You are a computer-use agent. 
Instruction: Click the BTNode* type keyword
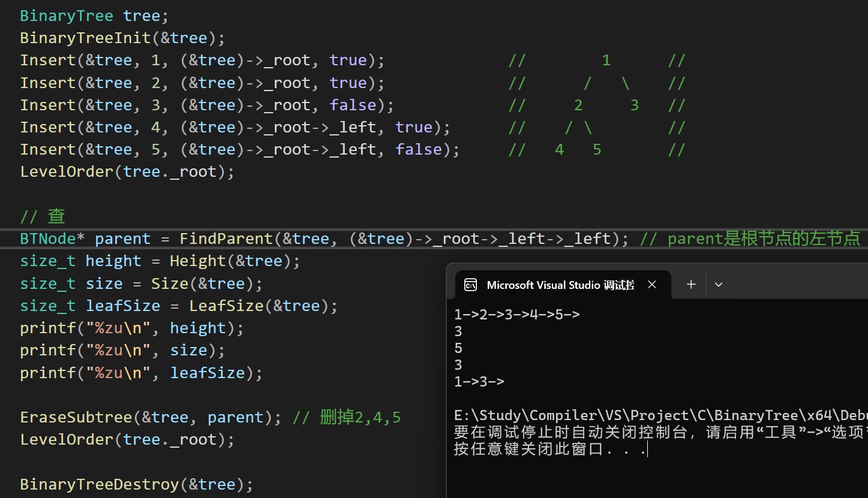click(48, 239)
